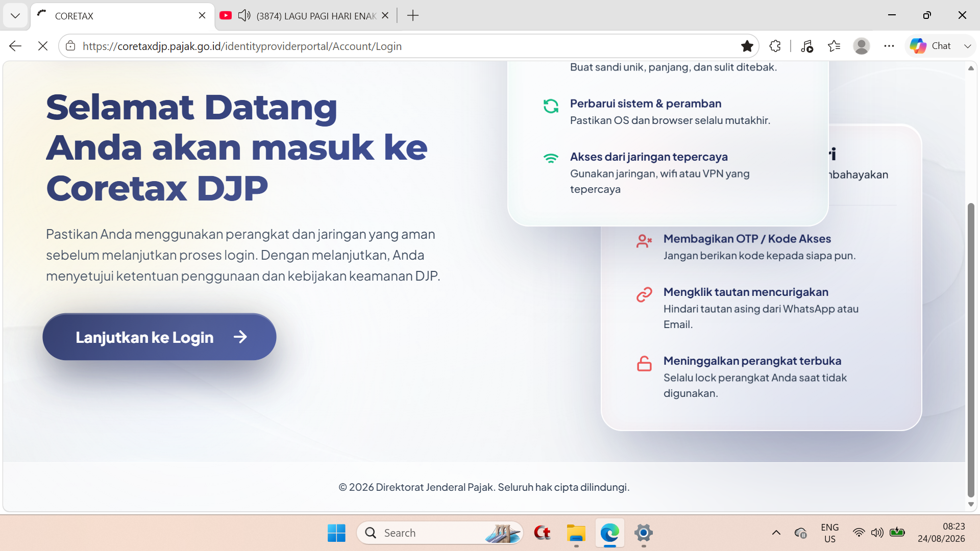Viewport: 980px width, 551px height.
Task: Click the Mengklik tautan mencurigakan heading
Action: tap(746, 292)
